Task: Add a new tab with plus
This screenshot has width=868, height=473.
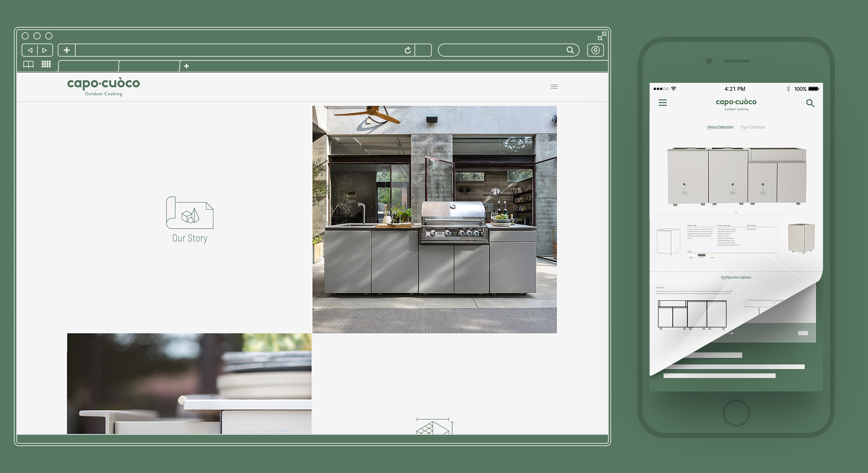Action: tap(187, 66)
